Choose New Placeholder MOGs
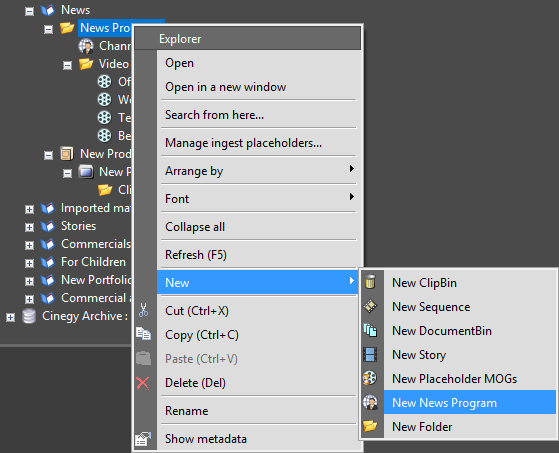This screenshot has width=559, height=453. point(470,379)
